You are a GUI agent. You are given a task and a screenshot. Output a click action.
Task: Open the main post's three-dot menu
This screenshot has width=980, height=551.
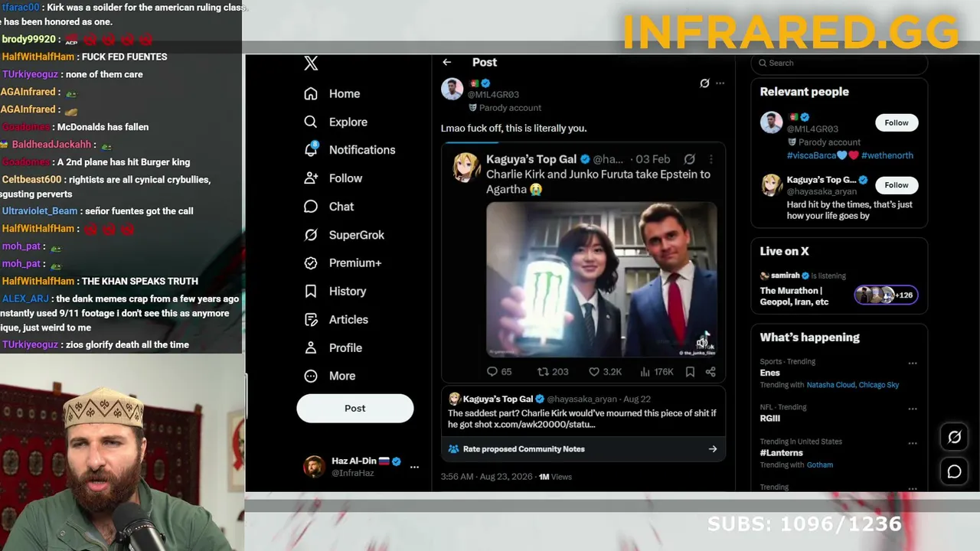point(720,83)
